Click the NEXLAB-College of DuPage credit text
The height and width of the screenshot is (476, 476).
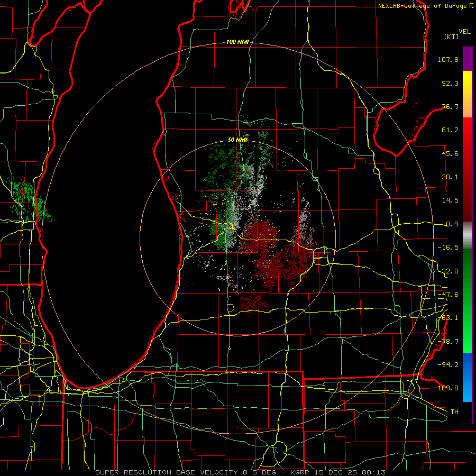click(x=425, y=6)
